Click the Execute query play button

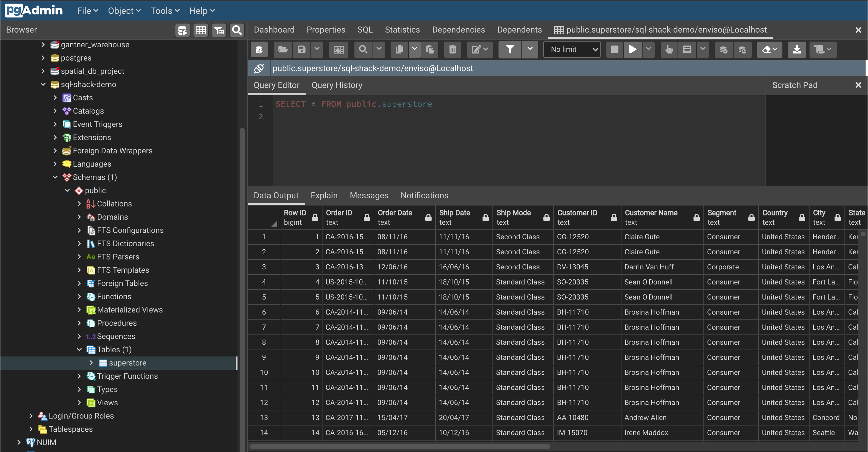[x=633, y=49]
